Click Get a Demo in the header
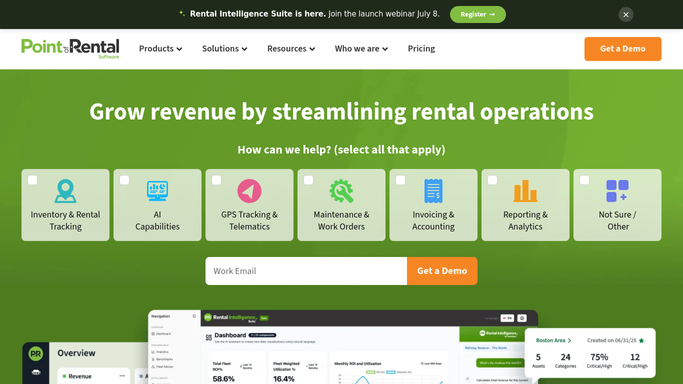The image size is (683, 384). (x=622, y=49)
